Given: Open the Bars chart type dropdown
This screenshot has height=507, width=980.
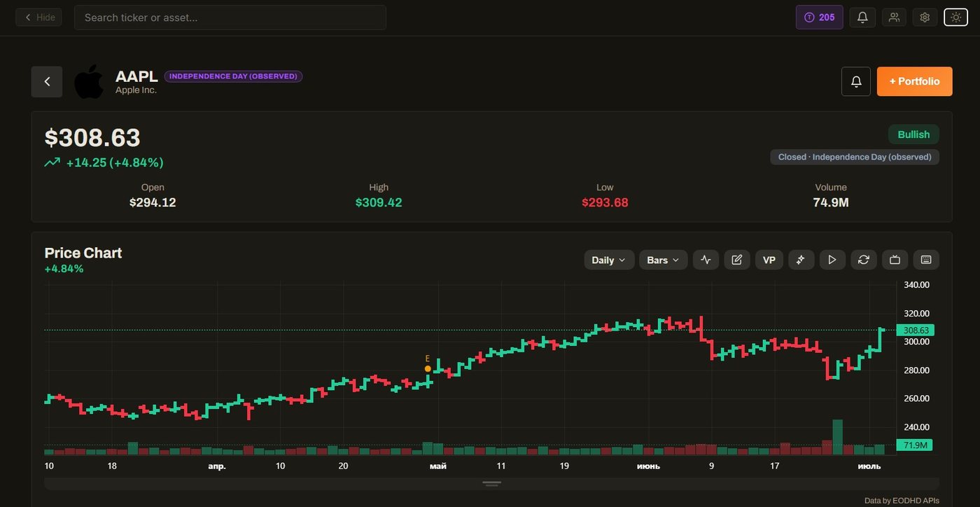Looking at the screenshot, I should (663, 260).
